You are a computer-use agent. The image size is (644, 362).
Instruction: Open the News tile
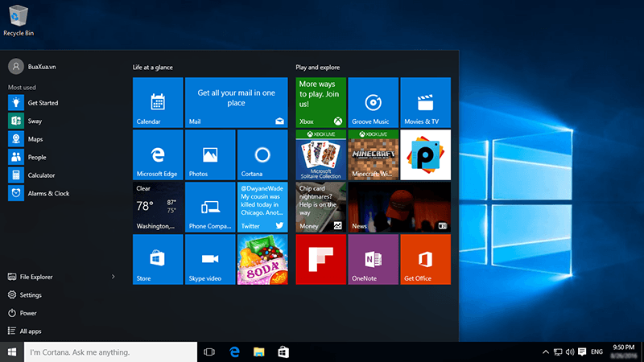click(x=399, y=208)
